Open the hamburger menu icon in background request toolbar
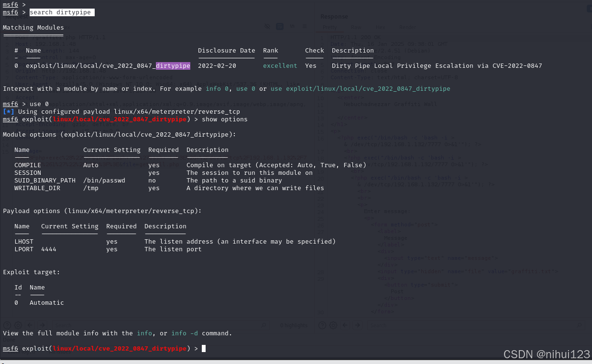This screenshot has height=364, width=592. click(x=304, y=26)
